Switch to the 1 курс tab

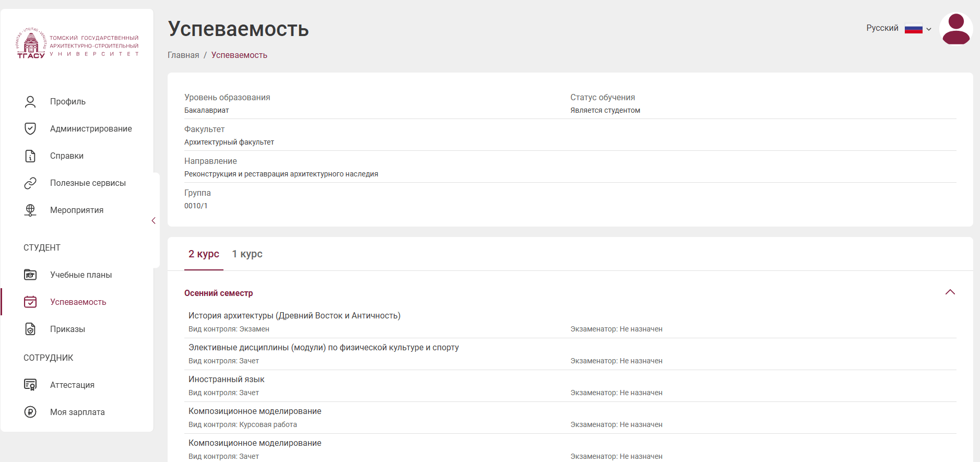247,254
